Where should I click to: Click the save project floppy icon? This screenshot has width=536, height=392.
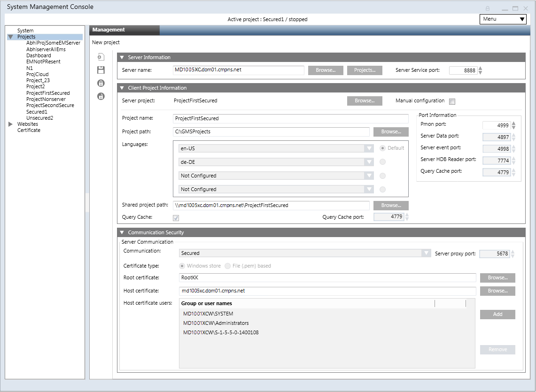coord(101,70)
